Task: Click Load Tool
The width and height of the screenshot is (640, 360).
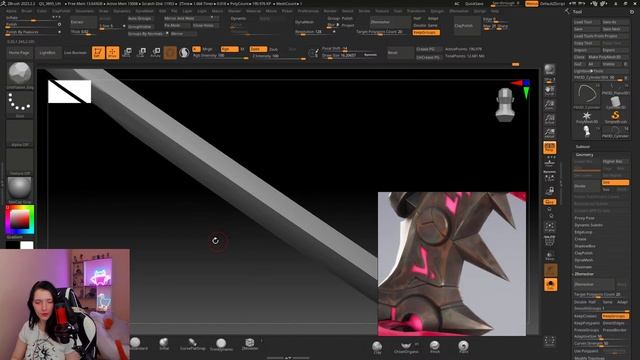Action: click(x=587, y=22)
